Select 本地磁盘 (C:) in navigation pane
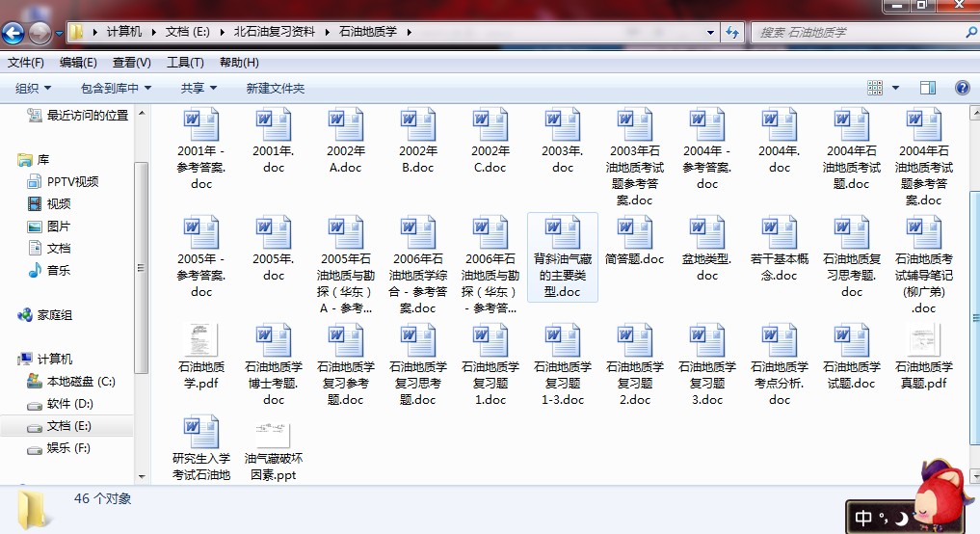Viewport: 980px width, 534px height. click(81, 382)
